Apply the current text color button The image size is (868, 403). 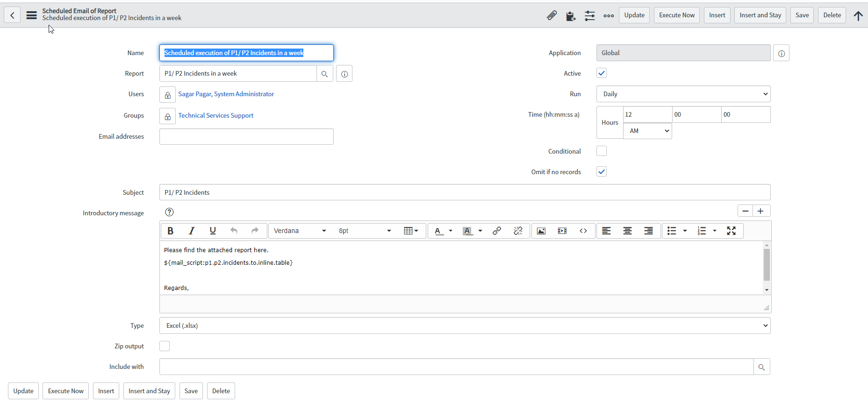[438, 231]
